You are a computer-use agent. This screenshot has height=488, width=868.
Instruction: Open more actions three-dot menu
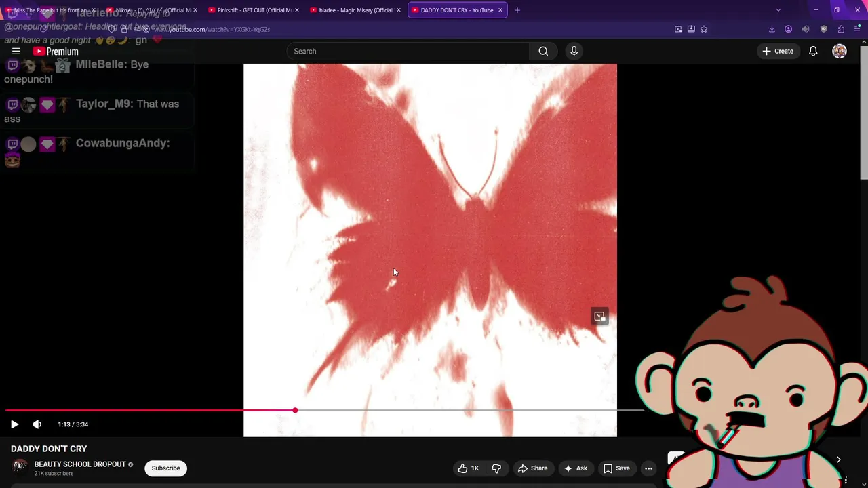click(x=648, y=468)
